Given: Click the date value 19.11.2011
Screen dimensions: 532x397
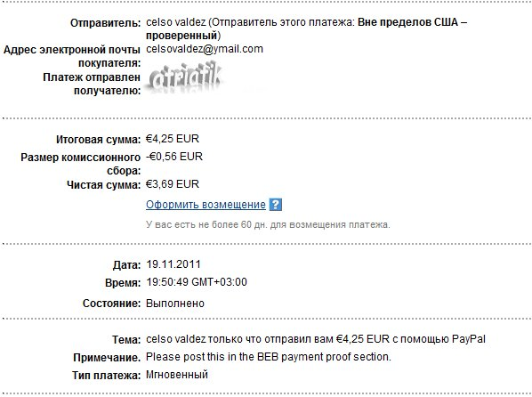Looking at the screenshot, I should point(173,264).
